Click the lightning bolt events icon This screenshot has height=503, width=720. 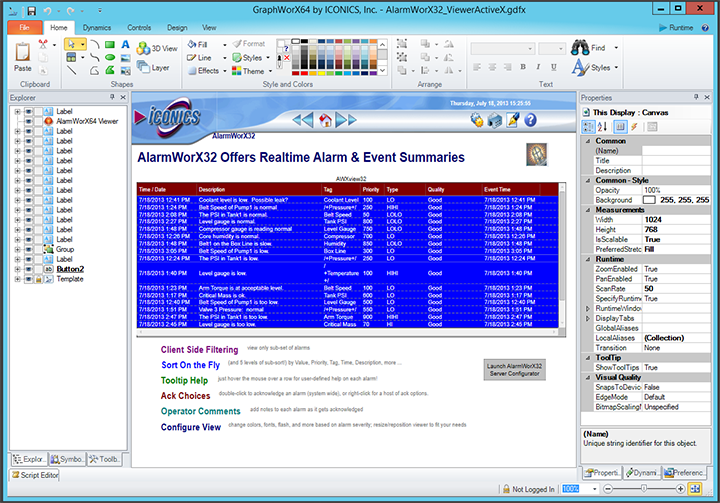634,126
